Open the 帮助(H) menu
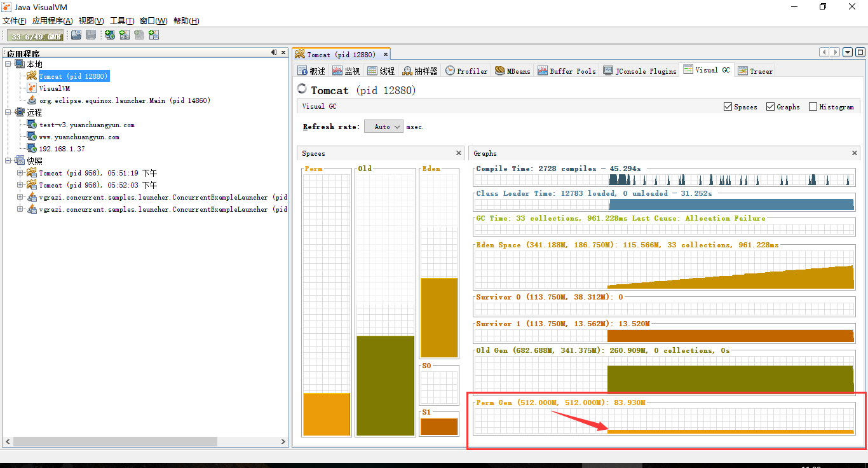Screen dimensions: 868x468 pyautogui.click(x=186, y=21)
